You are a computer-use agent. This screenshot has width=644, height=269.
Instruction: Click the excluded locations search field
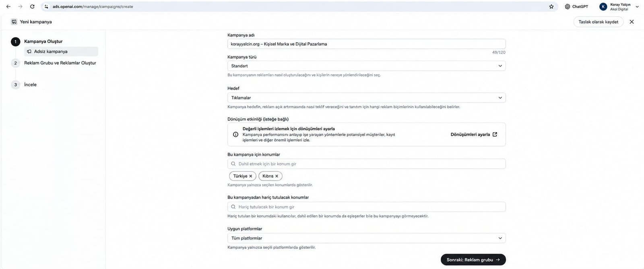tap(366, 207)
